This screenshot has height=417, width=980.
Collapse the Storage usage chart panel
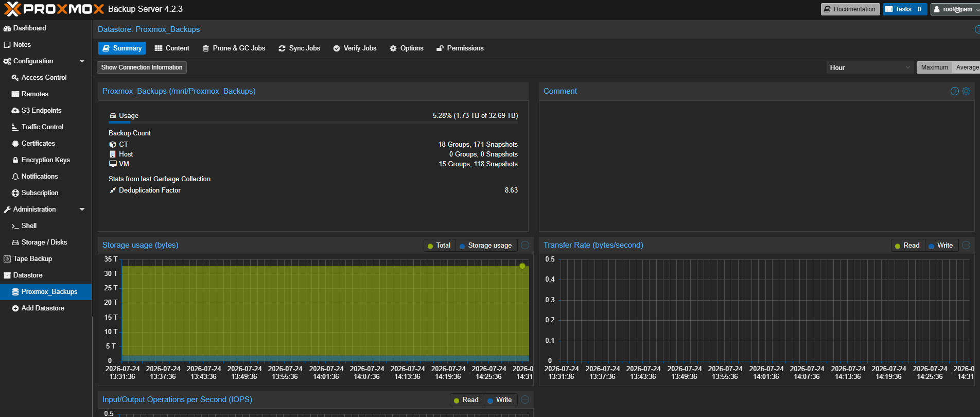pos(525,245)
